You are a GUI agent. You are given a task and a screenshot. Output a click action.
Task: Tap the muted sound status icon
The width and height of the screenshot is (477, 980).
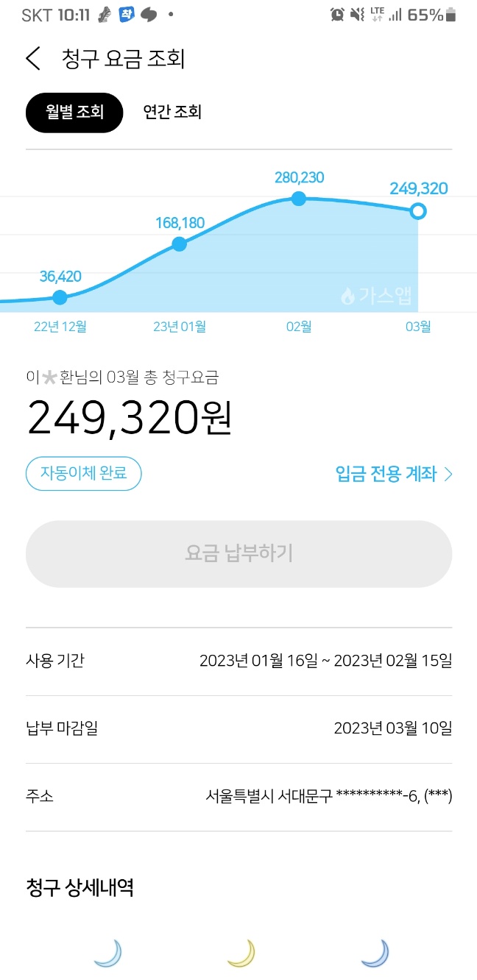click(357, 15)
